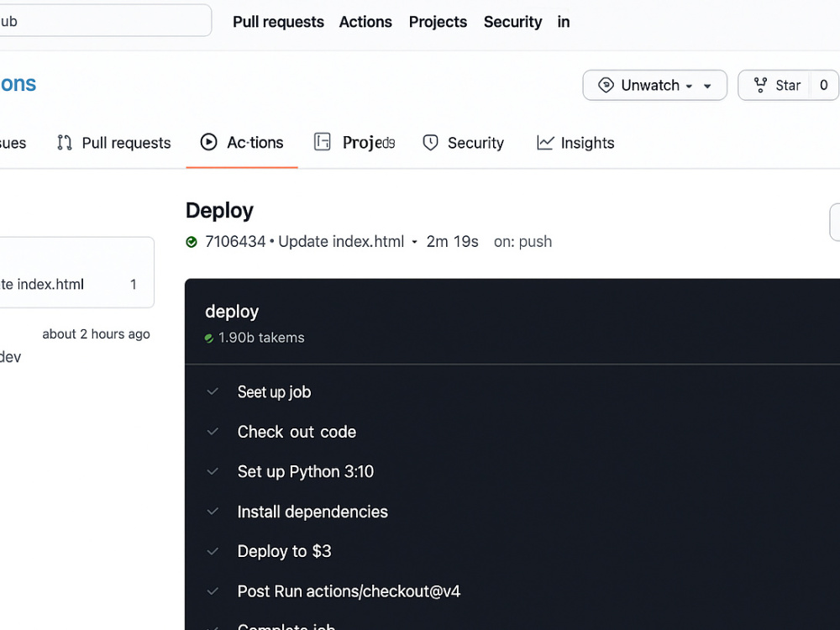Expand the Install dependencies step
Image resolution: width=840 pixels, height=630 pixels.
pyautogui.click(x=312, y=512)
